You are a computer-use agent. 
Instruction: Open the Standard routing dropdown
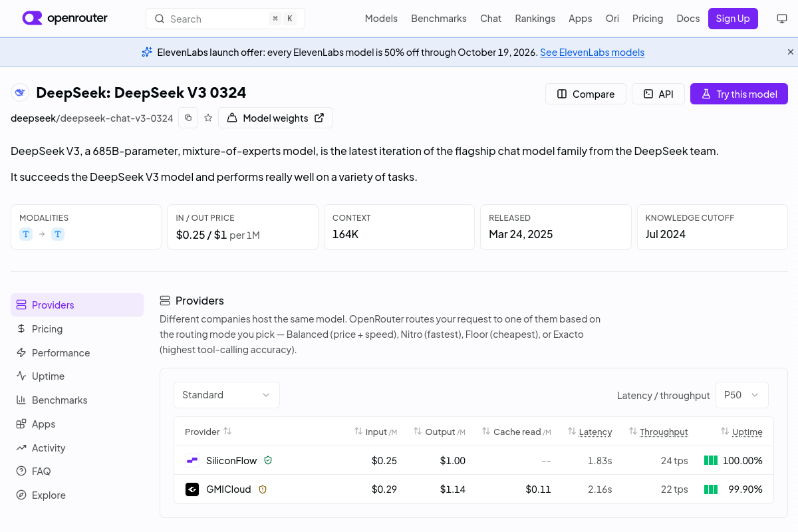coord(227,395)
